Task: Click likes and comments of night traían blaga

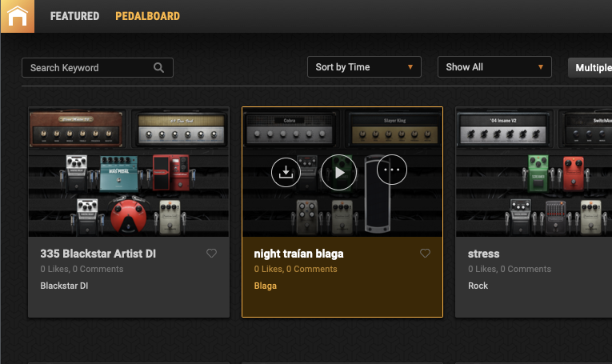Action: [x=295, y=269]
